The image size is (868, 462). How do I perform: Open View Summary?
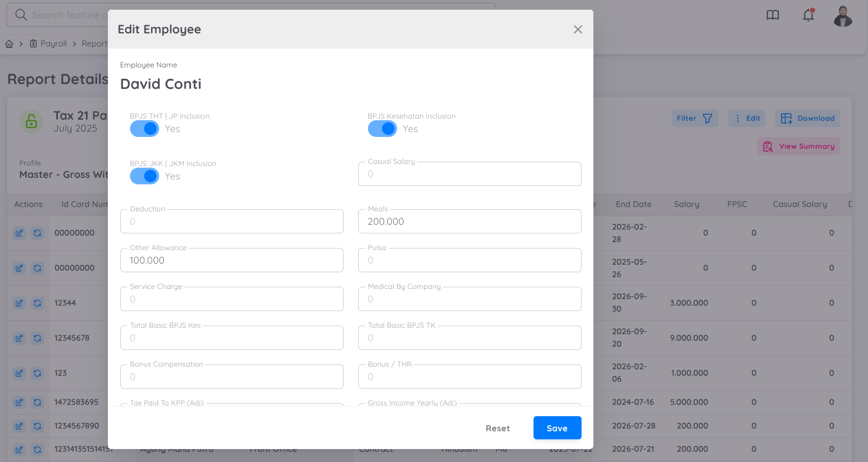click(798, 146)
